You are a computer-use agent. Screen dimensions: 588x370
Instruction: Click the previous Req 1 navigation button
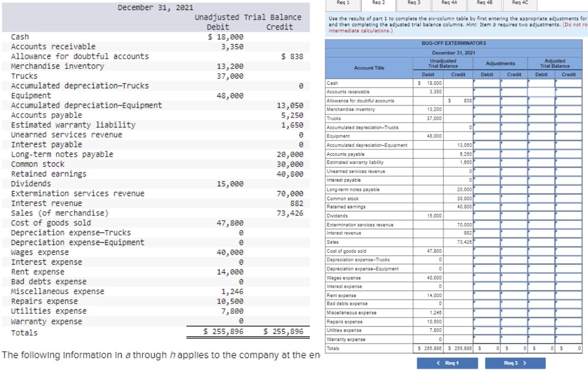[x=447, y=363]
